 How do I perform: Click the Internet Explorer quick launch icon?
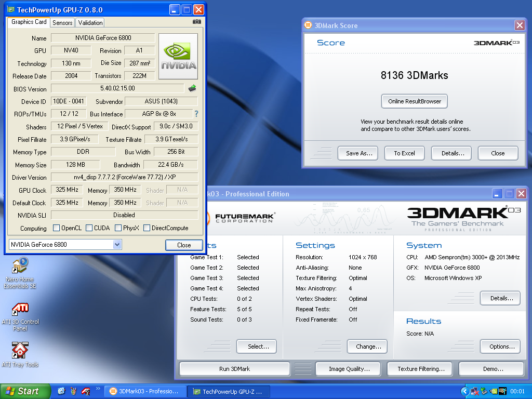pyautogui.click(x=61, y=391)
